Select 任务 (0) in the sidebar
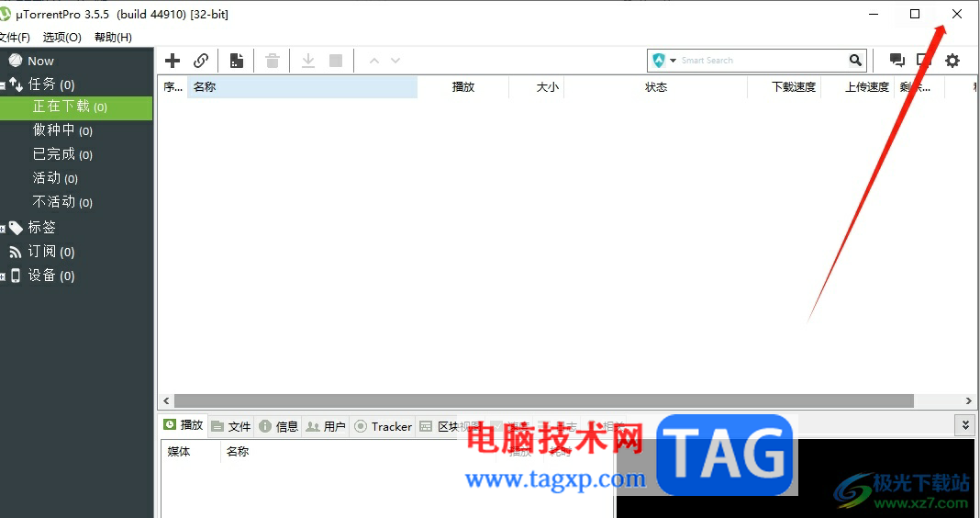The height and width of the screenshot is (518, 980). [51, 84]
